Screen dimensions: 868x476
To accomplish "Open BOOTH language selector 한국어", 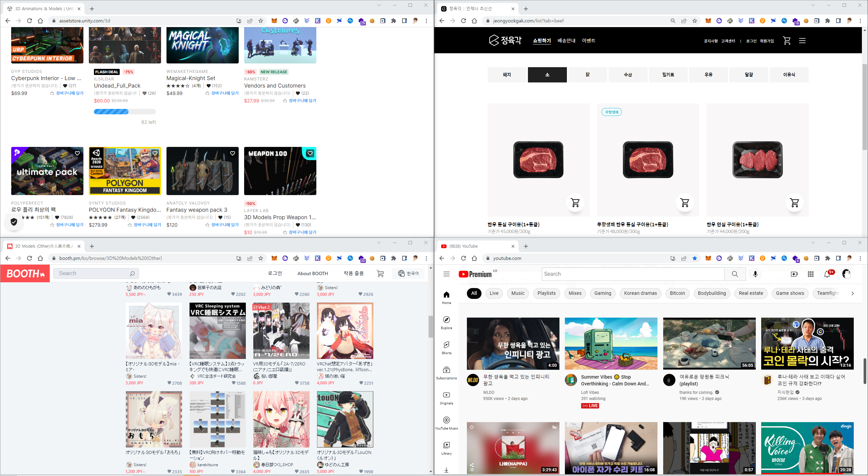I will [x=408, y=273].
